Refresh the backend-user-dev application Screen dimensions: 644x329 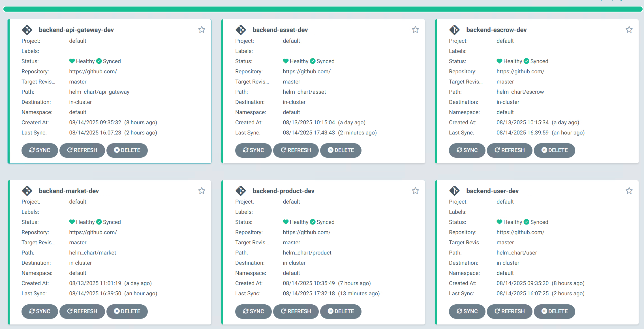click(510, 311)
